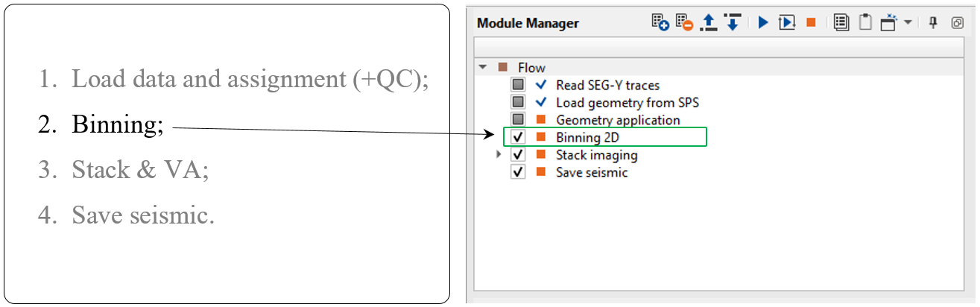The width and height of the screenshot is (980, 307).
Task: Expand the Stack imaging node
Action: [x=499, y=155]
